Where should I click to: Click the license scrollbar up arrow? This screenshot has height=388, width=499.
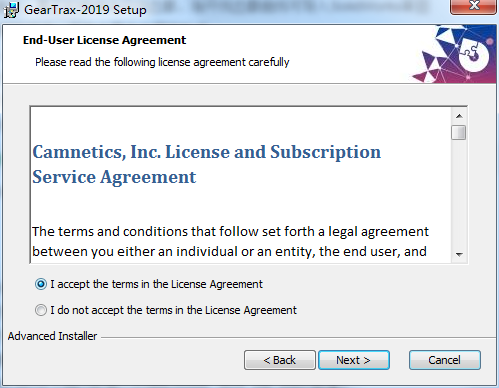click(x=459, y=116)
